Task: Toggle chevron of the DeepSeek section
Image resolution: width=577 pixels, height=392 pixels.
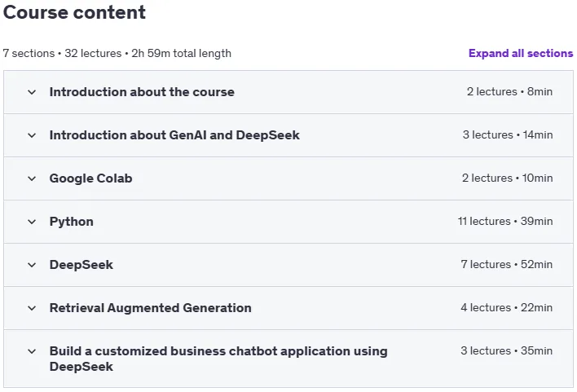Action: point(32,265)
